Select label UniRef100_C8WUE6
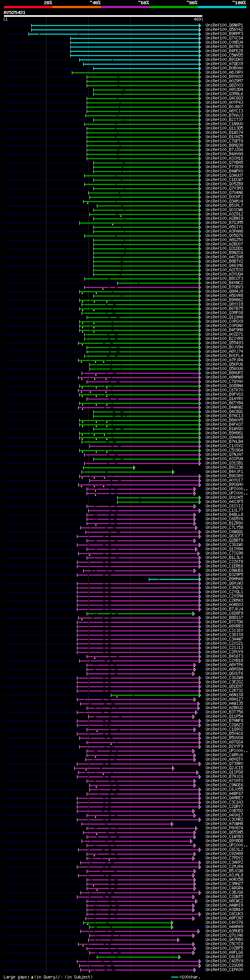Image resolution: width=250 pixels, height=980 pixels. (224, 571)
